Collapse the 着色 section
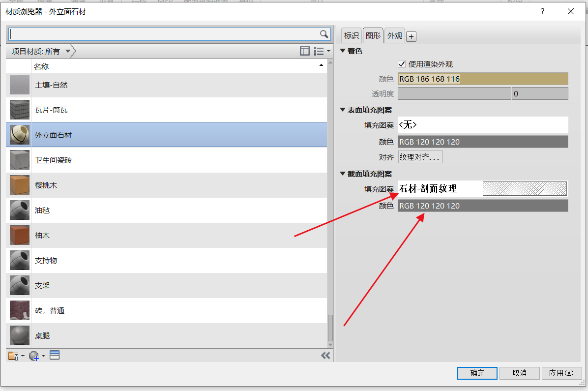Viewport: 588px width, 391px height. (343, 51)
